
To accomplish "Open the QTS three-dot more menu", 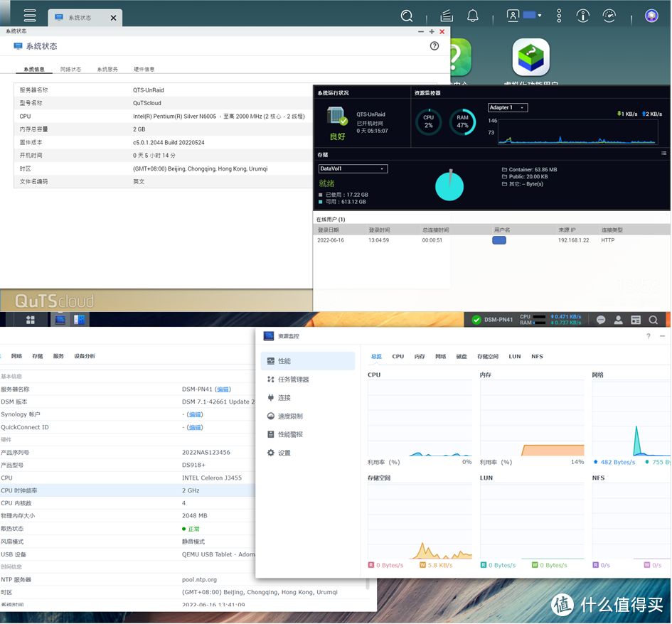I will [559, 16].
